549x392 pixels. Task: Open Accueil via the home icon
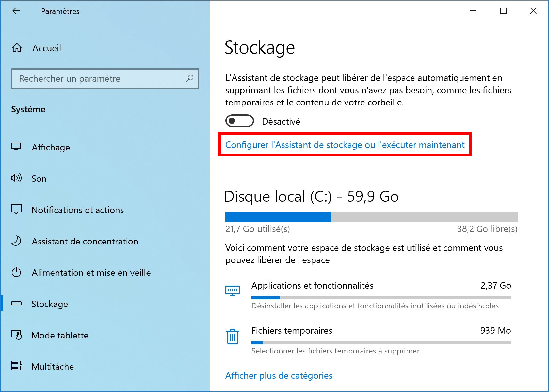coord(17,48)
